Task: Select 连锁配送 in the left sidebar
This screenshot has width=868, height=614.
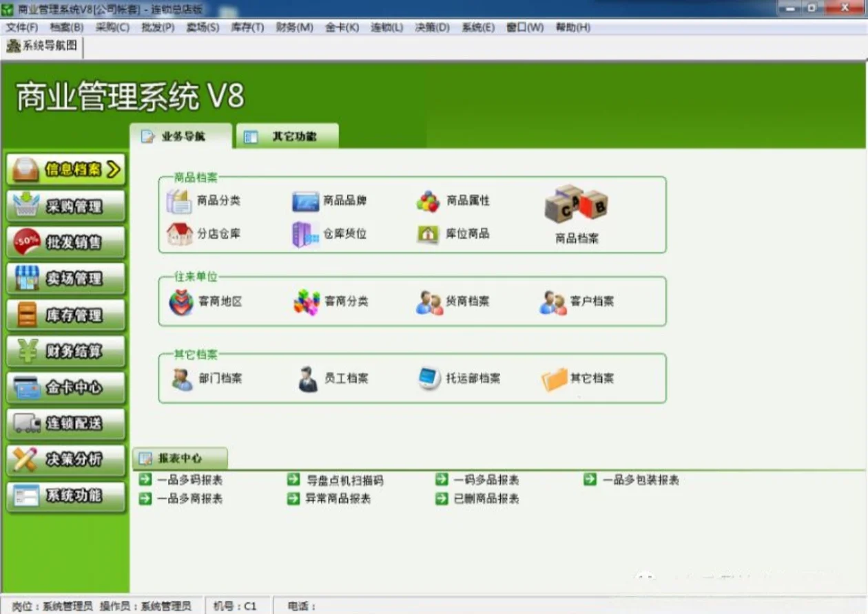Action: [x=66, y=423]
